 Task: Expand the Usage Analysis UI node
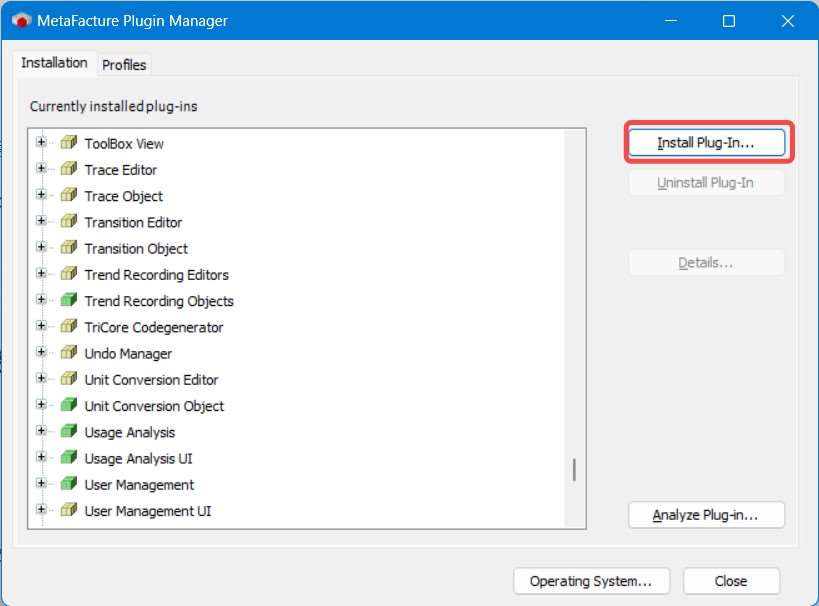click(41, 457)
